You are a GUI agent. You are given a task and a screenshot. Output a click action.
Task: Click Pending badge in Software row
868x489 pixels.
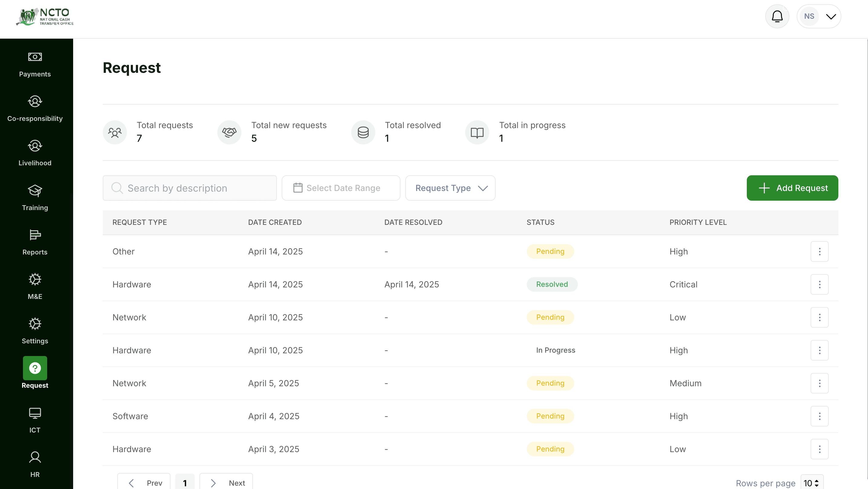pyautogui.click(x=550, y=416)
